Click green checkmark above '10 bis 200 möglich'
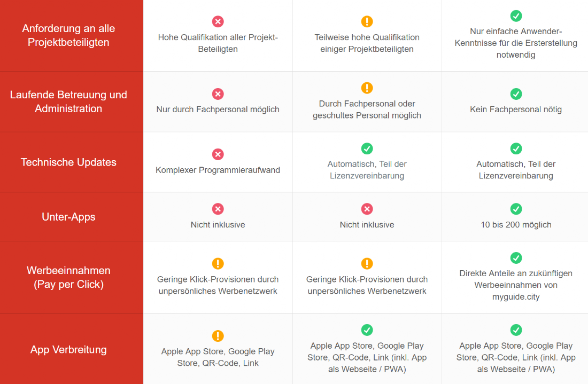 (516, 209)
